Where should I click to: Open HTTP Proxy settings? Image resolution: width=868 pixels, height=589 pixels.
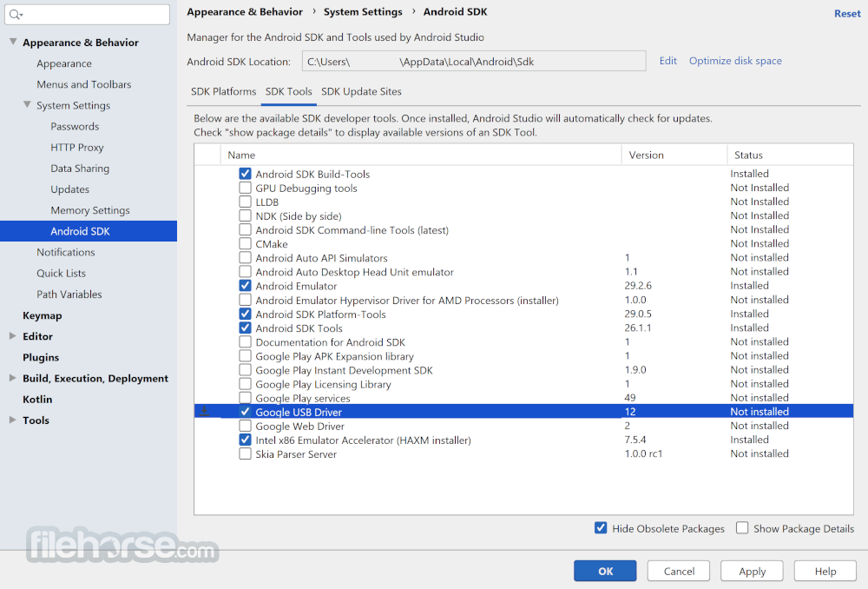pos(77,148)
